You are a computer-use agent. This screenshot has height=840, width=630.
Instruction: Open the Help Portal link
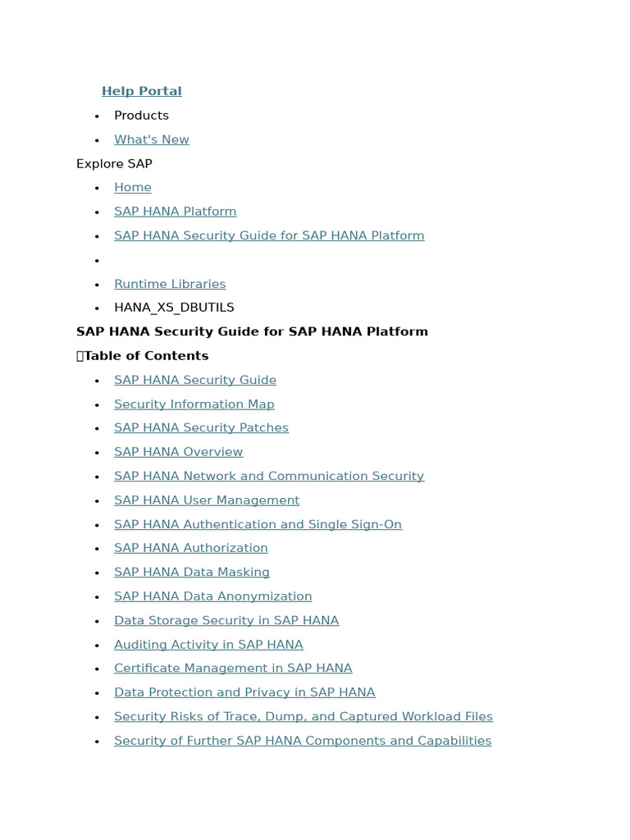pos(141,91)
